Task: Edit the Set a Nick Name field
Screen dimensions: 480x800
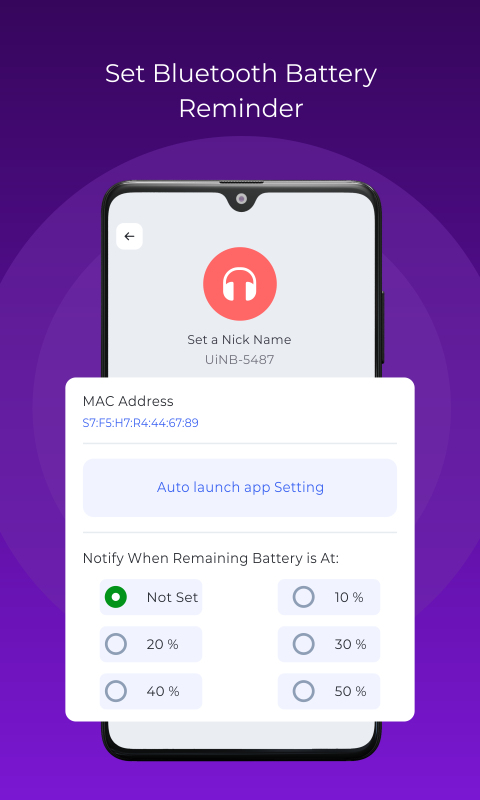Action: pos(239,340)
